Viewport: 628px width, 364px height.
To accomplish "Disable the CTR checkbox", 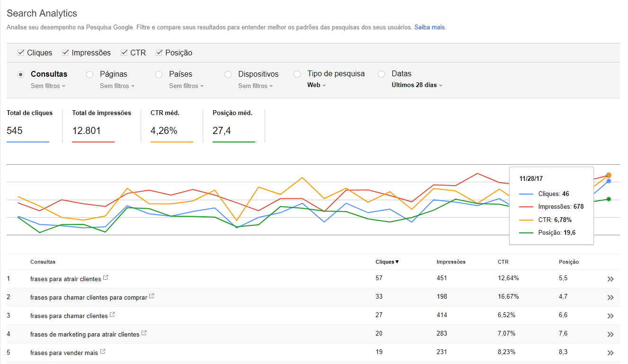I will tap(124, 53).
